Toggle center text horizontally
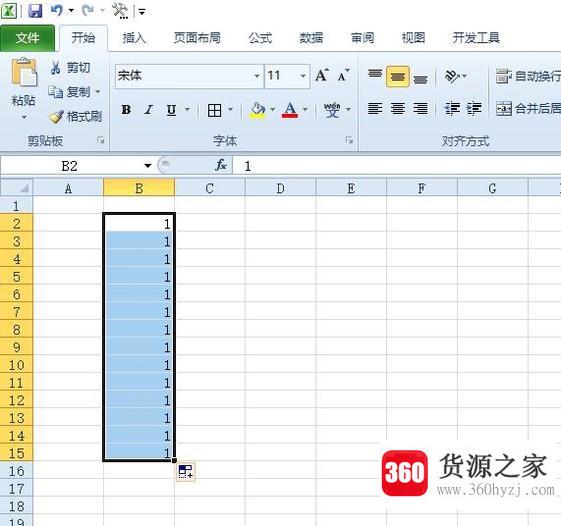Screen dimensions: 561x526 (x=397, y=108)
